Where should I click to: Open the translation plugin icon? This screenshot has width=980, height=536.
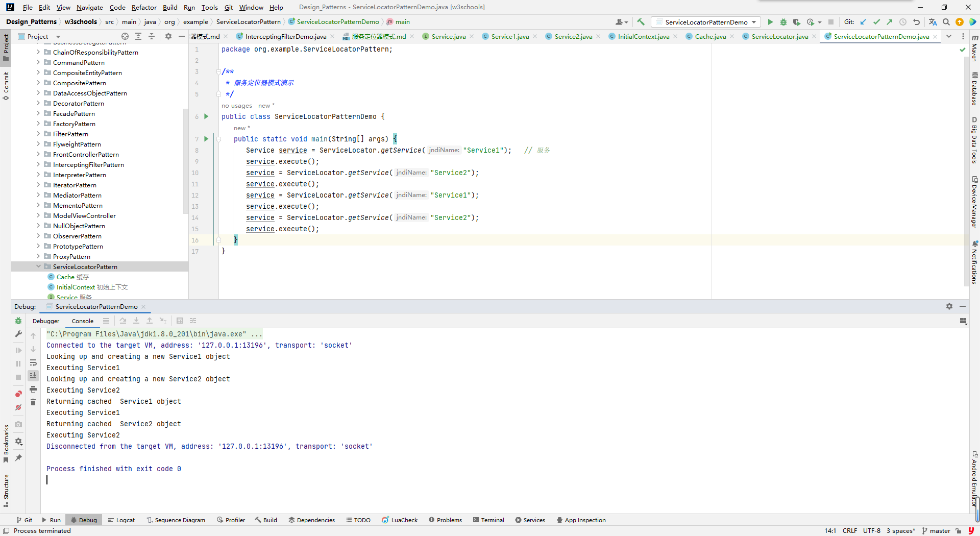933,22
